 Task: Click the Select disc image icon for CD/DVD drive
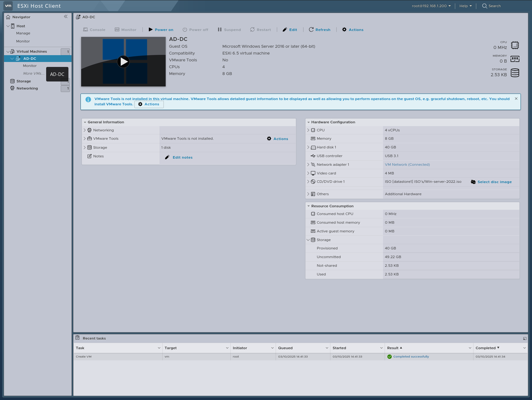click(x=473, y=182)
